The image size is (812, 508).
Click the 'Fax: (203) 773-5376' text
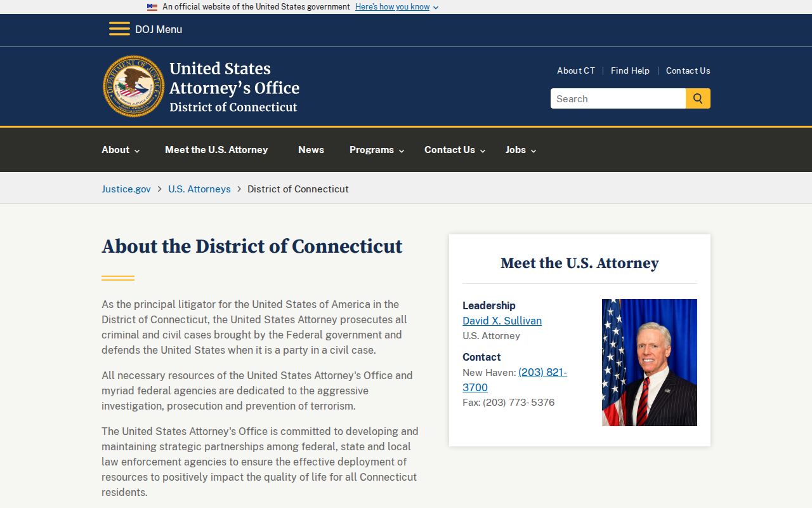[508, 403]
